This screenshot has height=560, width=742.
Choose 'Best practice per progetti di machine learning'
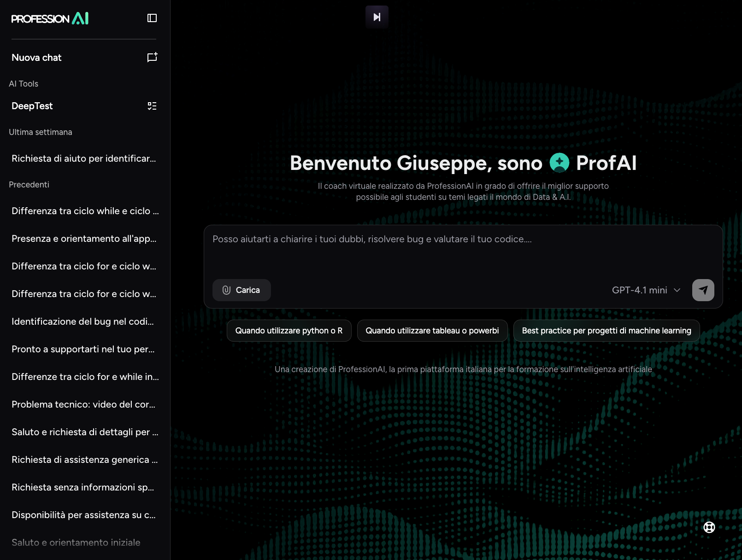tap(607, 331)
